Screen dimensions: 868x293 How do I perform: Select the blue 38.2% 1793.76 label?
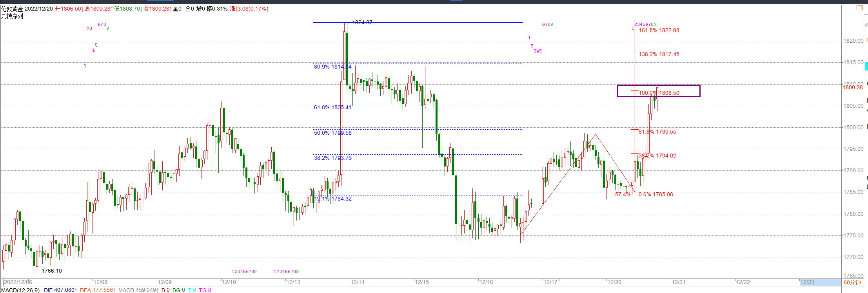click(332, 158)
